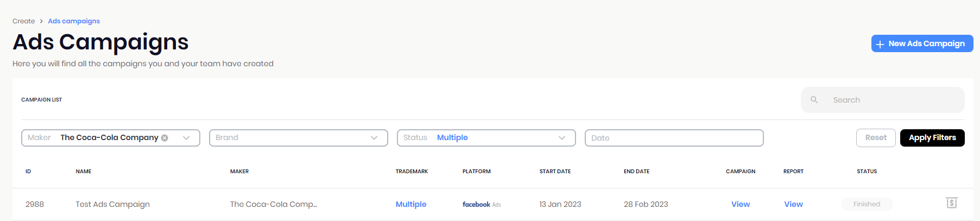
Task: Open the Campaign column View link
Action: pos(740,204)
